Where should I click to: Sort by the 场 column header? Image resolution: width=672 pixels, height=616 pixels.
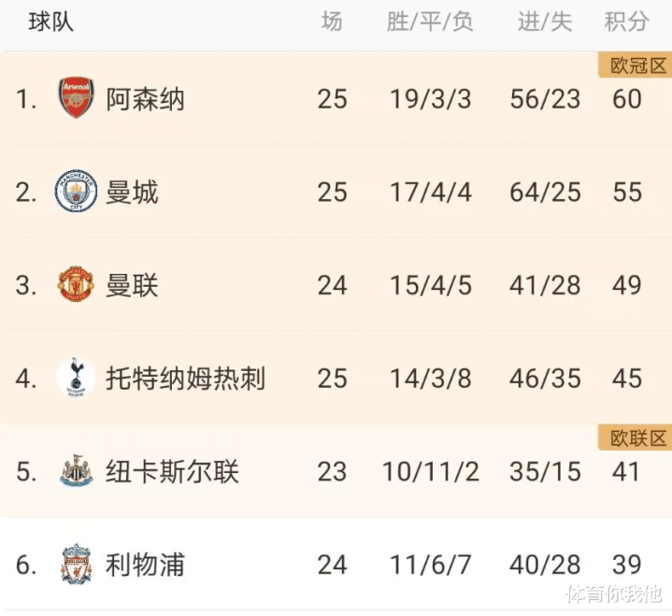332,22
